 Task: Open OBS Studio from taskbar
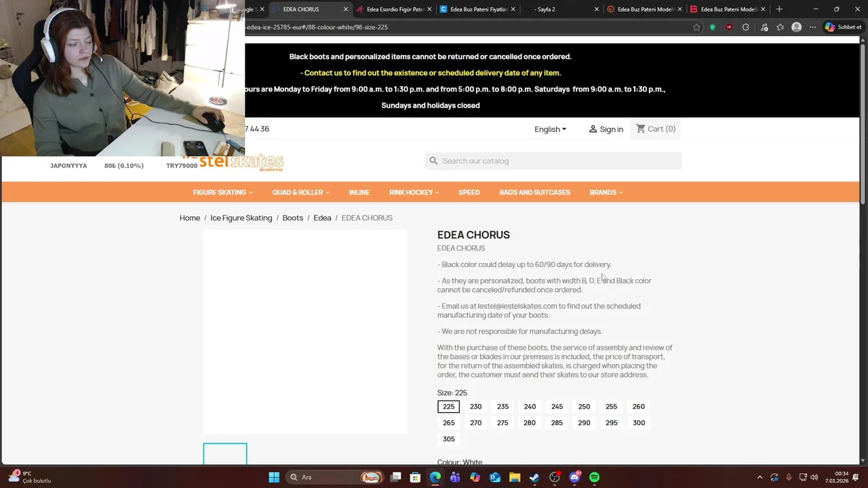pyautogui.click(x=555, y=477)
